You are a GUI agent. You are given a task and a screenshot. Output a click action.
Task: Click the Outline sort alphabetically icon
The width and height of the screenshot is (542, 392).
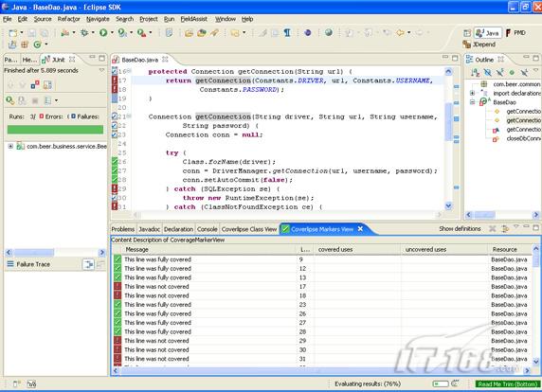point(476,73)
